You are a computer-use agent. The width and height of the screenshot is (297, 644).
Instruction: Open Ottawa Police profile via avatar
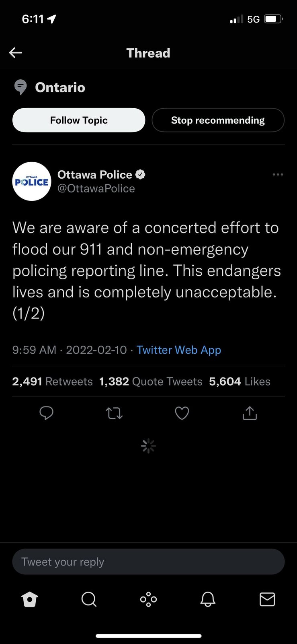(32, 181)
